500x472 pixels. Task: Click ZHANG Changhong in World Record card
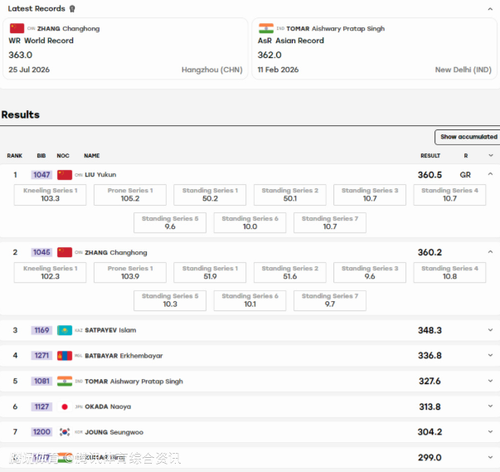coord(68,29)
